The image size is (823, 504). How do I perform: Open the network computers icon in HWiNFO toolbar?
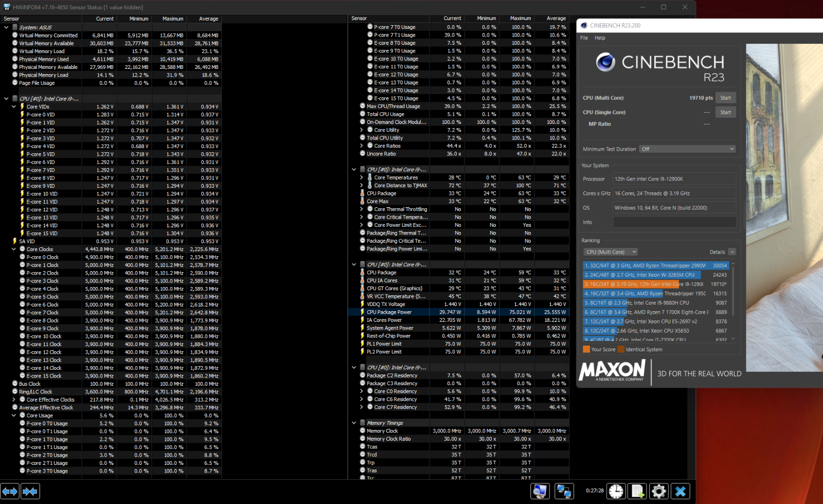tap(564, 492)
